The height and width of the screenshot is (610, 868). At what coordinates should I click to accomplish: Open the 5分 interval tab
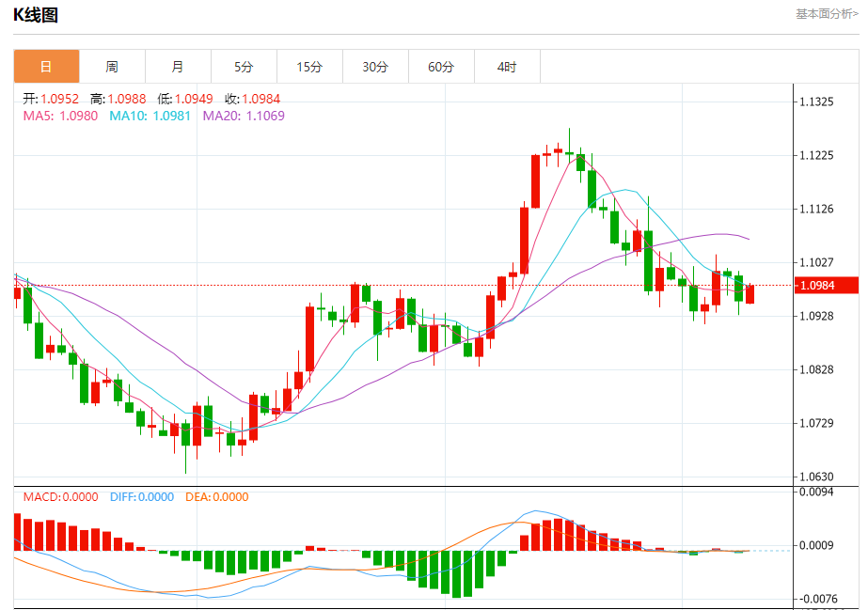point(245,67)
